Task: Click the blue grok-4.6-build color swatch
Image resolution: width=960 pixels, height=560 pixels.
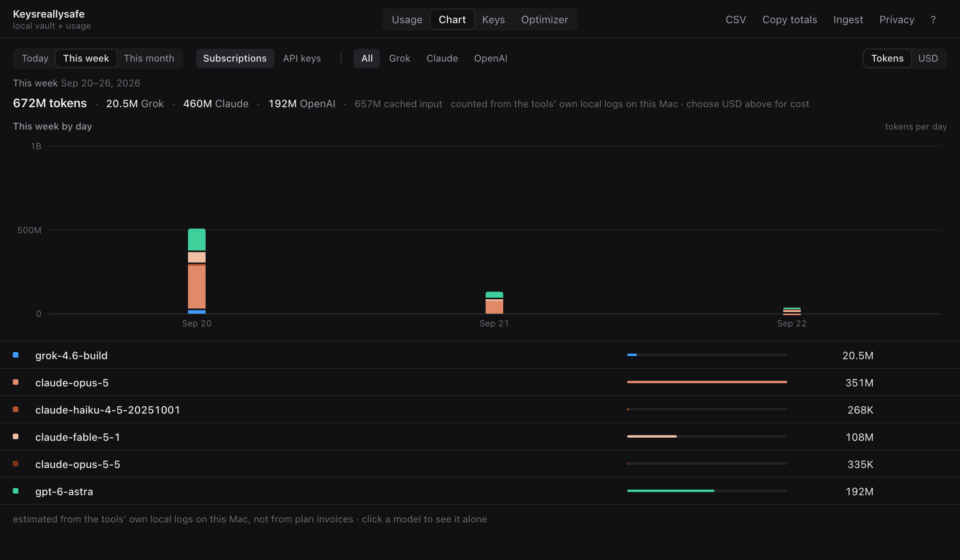Action: (x=16, y=355)
